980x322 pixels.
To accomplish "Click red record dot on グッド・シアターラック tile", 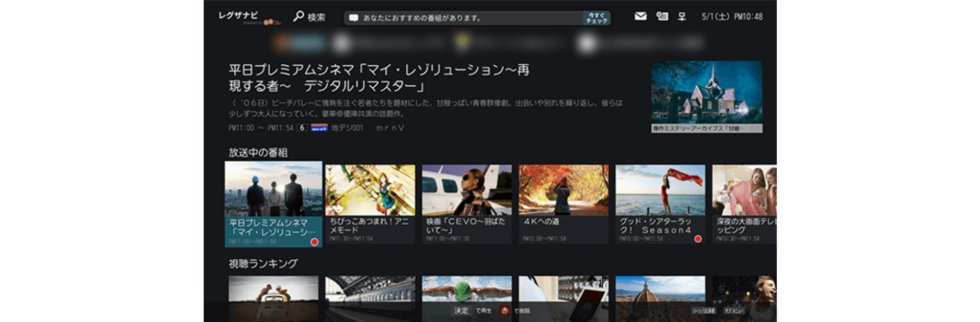I will coord(698,239).
